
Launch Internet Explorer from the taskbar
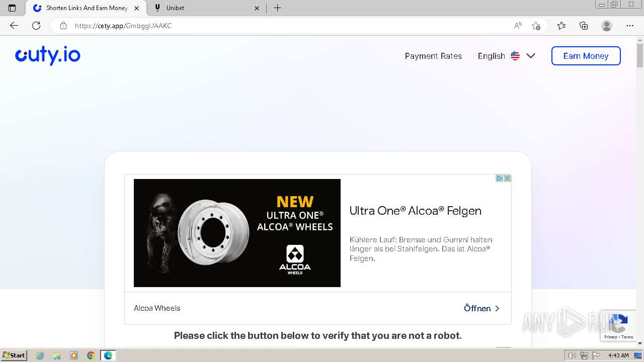coord(40,355)
